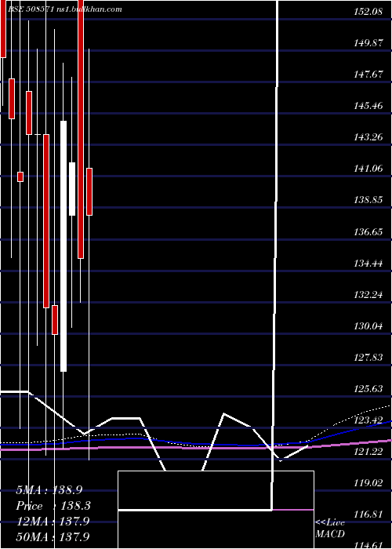392x549 pixels.
Task: Click the 5MA : 138.9 legend text
Action: pyautogui.click(x=51, y=490)
